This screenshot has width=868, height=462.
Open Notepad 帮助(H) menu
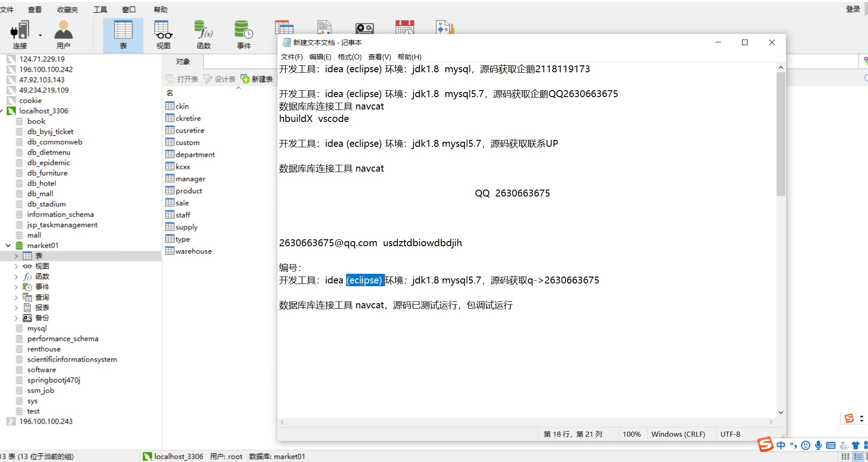(x=409, y=57)
